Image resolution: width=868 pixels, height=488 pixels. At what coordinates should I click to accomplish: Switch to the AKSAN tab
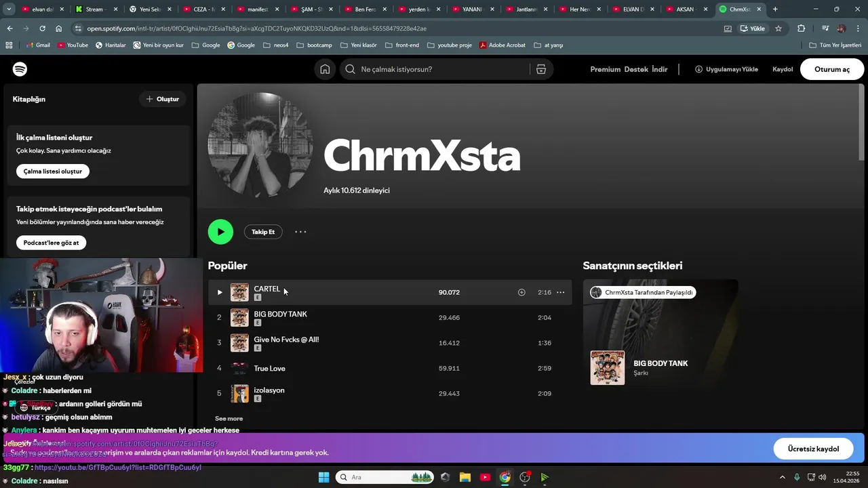coord(685,9)
